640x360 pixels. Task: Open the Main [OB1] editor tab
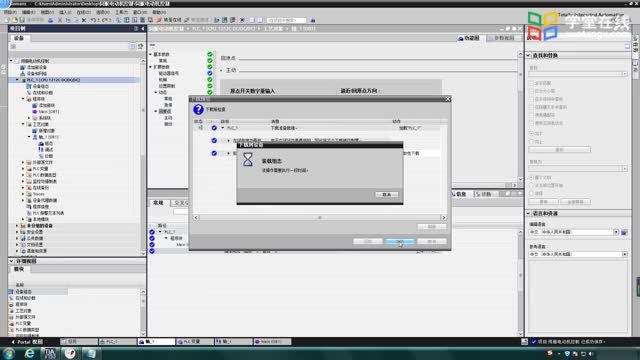tap(272, 342)
